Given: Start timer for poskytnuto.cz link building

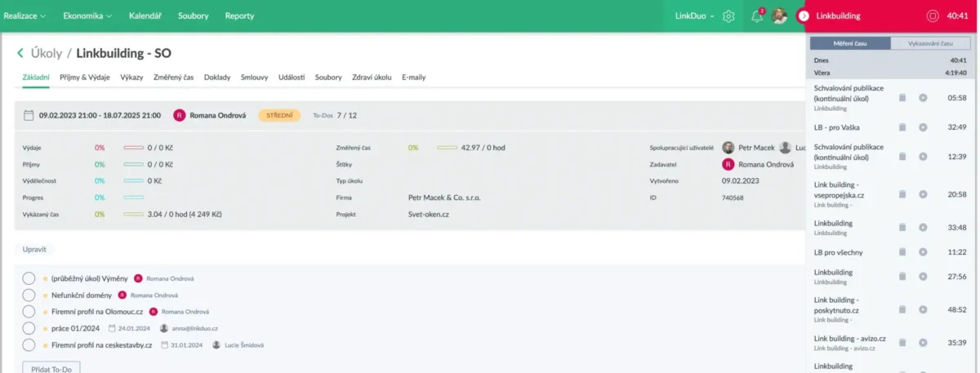Looking at the screenshot, I should pos(923,309).
